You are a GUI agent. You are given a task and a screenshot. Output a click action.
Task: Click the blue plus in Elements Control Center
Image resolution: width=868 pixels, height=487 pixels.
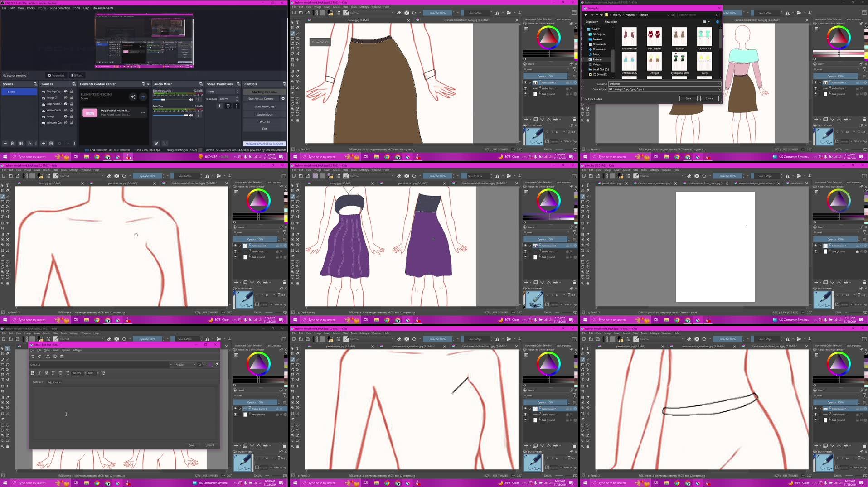pyautogui.click(x=143, y=96)
